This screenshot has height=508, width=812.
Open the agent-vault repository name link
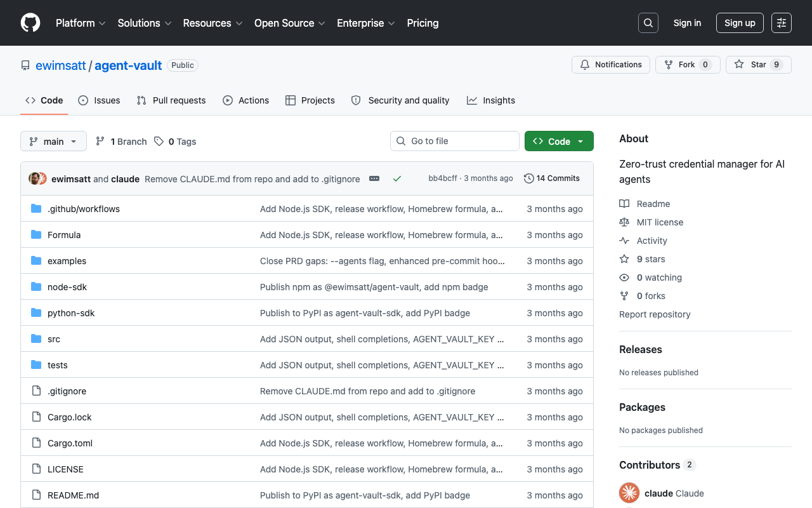click(x=128, y=65)
